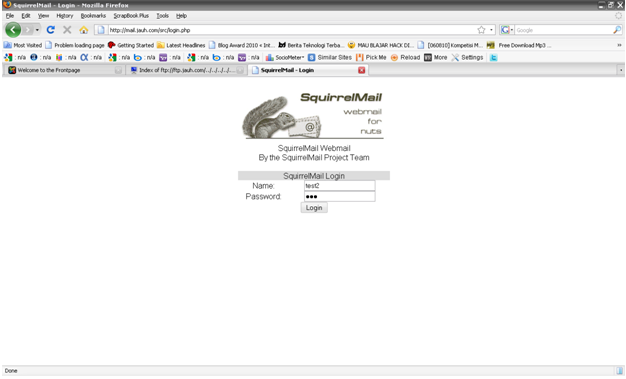Open the Problem loading page bookmark
The height and width of the screenshot is (379, 626).
click(75, 45)
